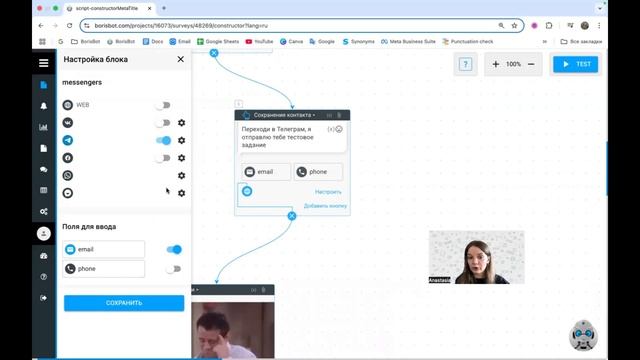Delete the Сохранение контакта block via trash icon
This screenshot has height=360, width=640.
pyautogui.click(x=339, y=115)
